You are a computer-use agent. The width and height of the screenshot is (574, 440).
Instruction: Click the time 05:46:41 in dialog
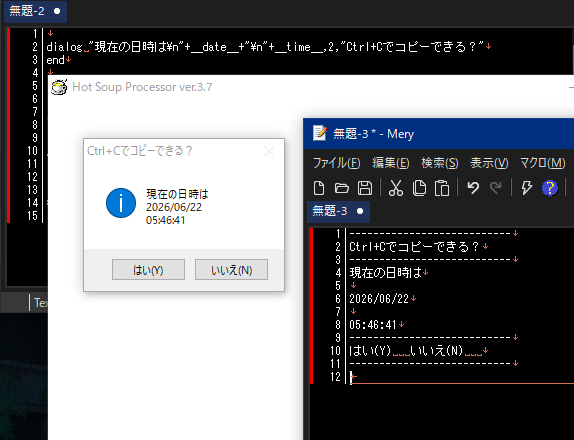click(x=165, y=220)
